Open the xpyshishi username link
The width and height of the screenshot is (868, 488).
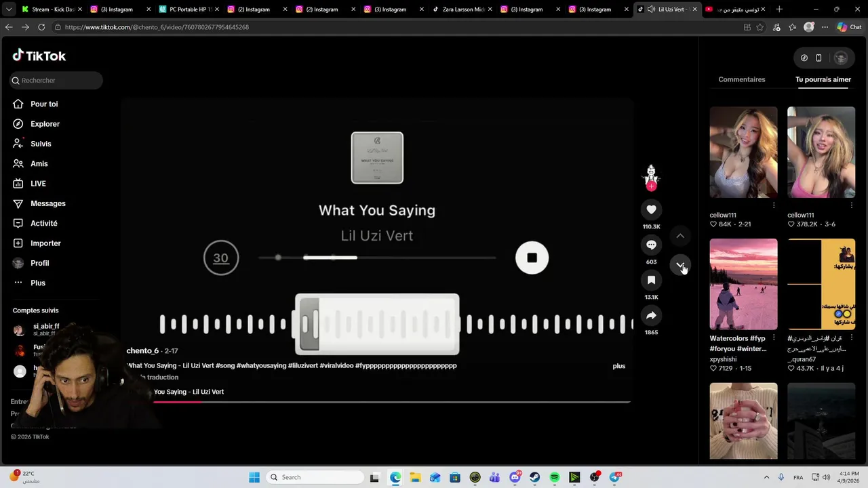tap(723, 359)
